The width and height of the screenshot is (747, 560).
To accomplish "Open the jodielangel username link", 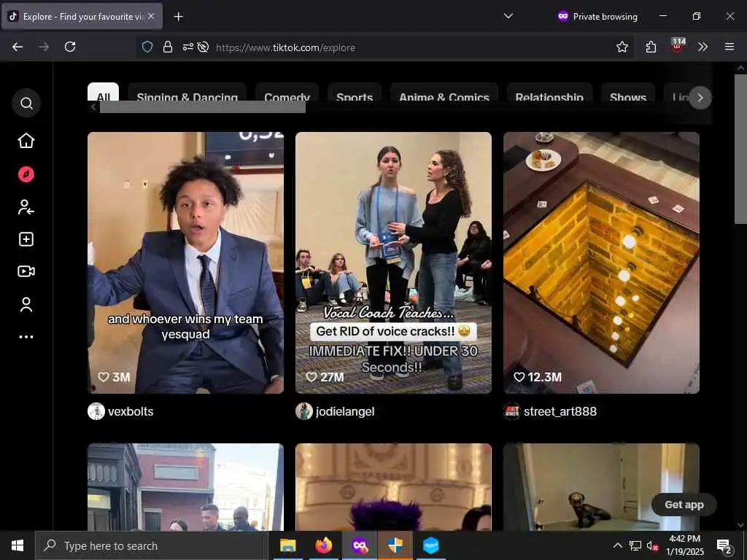I will tap(345, 411).
